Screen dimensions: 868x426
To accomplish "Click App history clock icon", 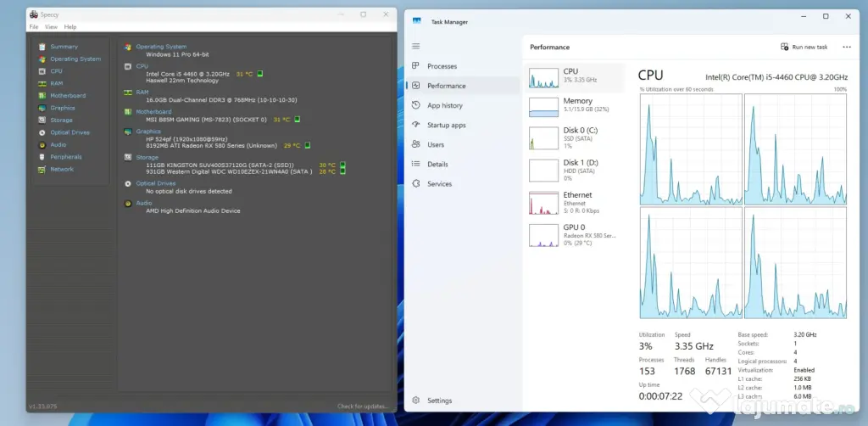I will tap(415, 105).
